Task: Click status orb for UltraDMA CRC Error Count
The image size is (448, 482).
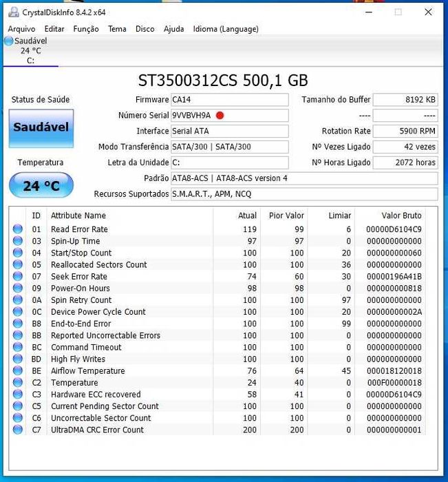Action: 18,430
